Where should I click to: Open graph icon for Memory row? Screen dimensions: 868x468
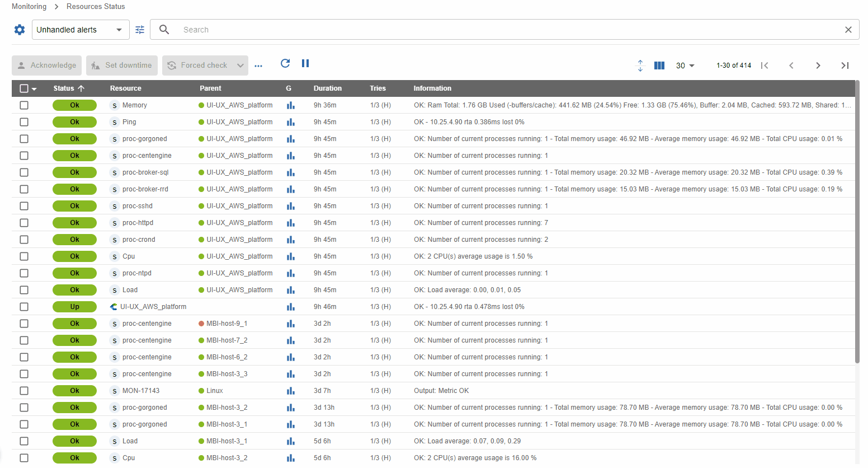pyautogui.click(x=291, y=105)
